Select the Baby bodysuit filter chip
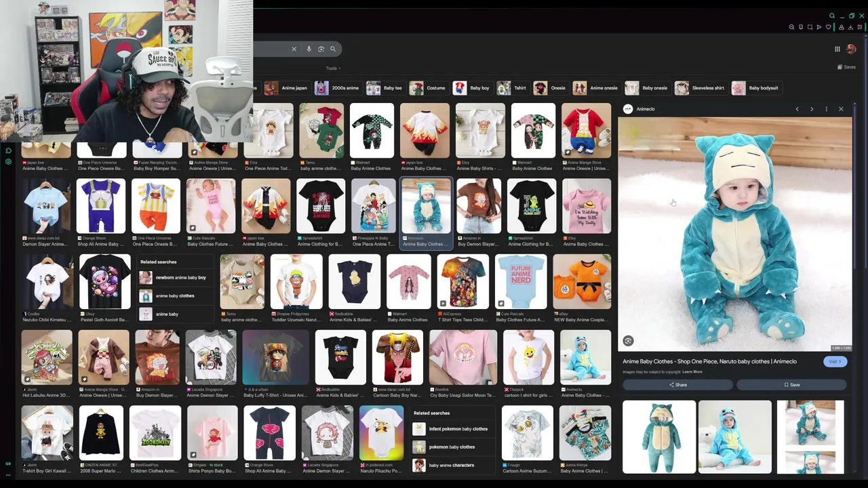Image resolution: width=868 pixels, height=488 pixels. point(756,88)
